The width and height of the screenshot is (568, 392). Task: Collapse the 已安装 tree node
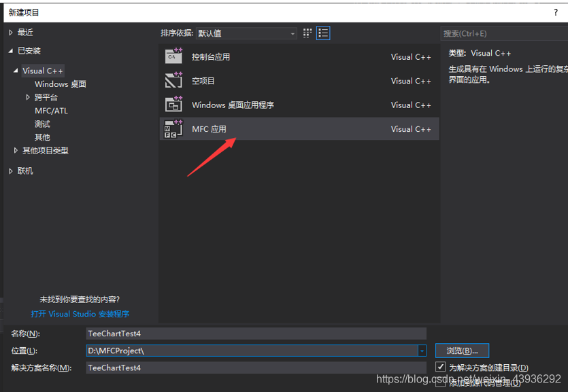point(11,51)
